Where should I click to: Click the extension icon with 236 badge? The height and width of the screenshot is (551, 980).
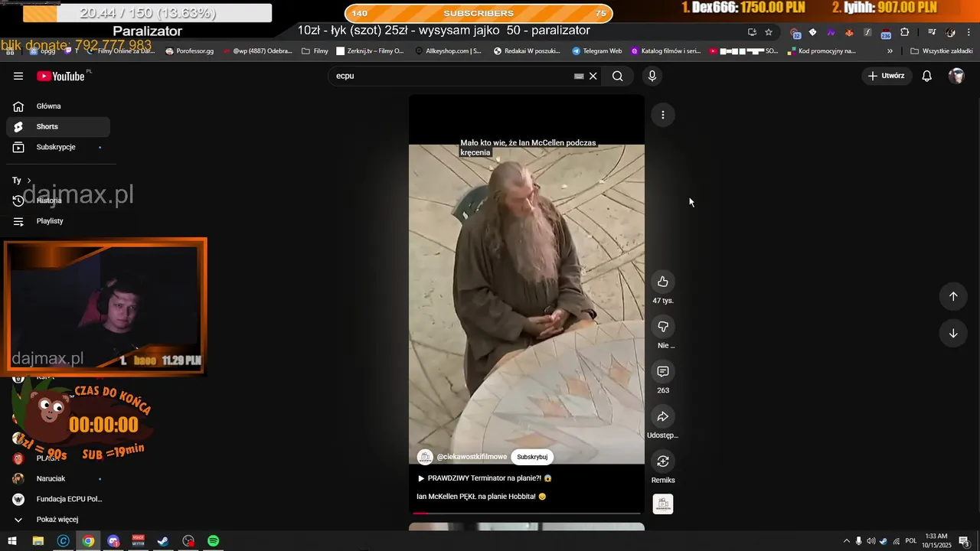point(886,33)
